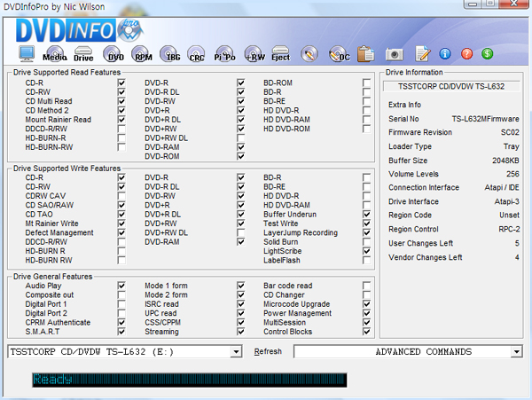Image resolution: width=532 pixels, height=400 pixels.
Task: Toggle LabelFlash write checkbox
Action: (366, 260)
